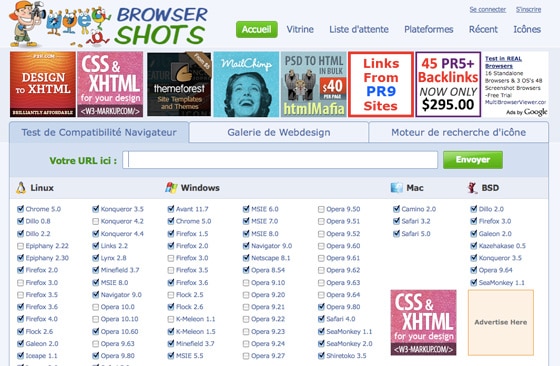Click the Browser Shots logo

[x=108, y=25]
